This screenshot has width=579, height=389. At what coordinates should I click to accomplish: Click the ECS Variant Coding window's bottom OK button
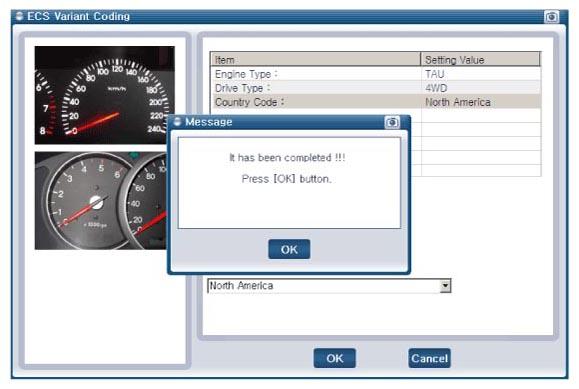click(335, 358)
